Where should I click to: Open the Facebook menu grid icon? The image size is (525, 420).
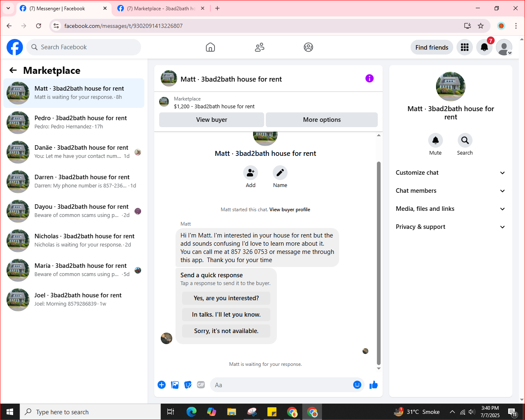pyautogui.click(x=465, y=47)
